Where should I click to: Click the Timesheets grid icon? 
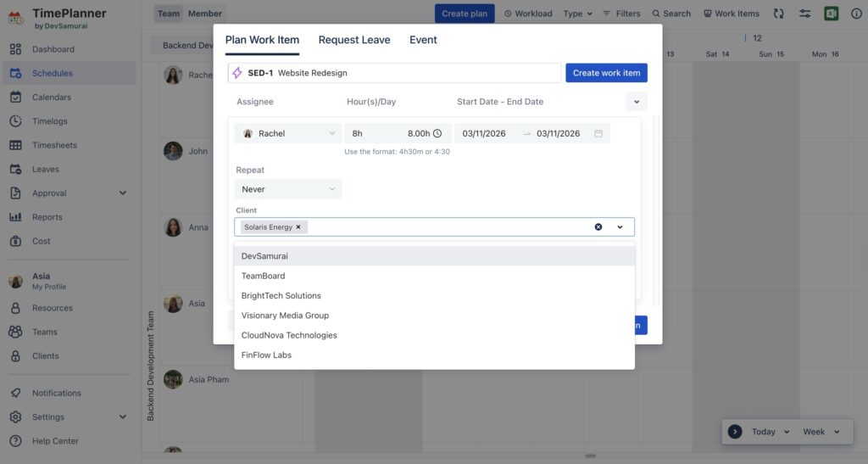(x=15, y=145)
